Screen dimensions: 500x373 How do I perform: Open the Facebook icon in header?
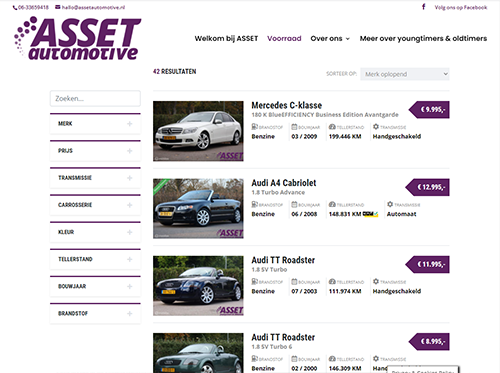[x=424, y=7]
